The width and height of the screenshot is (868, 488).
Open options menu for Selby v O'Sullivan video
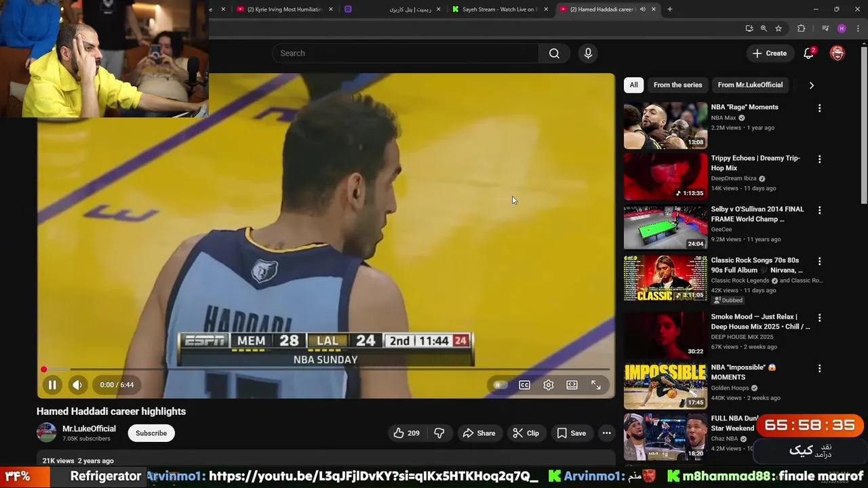(819, 210)
